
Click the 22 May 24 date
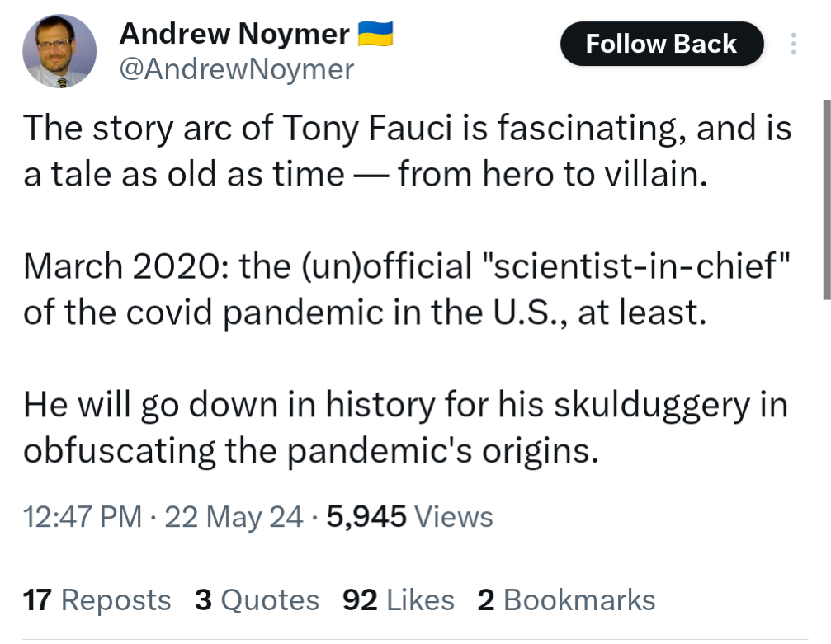click(x=234, y=517)
